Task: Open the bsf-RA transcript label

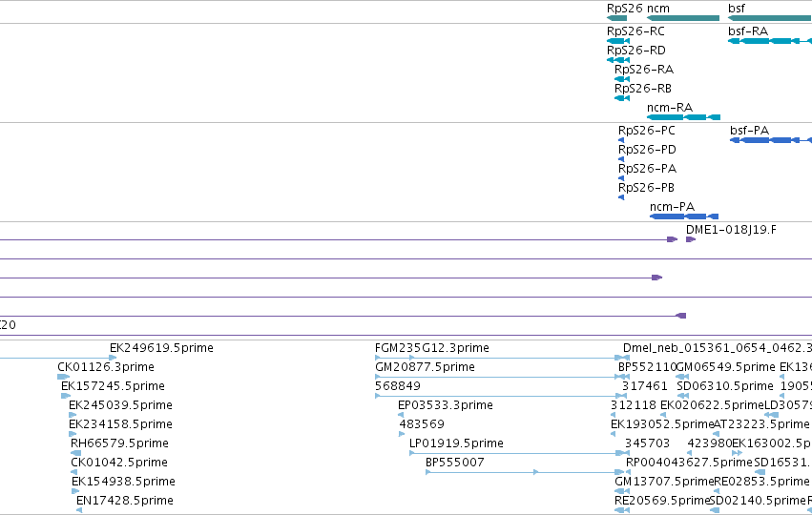Action: click(748, 31)
